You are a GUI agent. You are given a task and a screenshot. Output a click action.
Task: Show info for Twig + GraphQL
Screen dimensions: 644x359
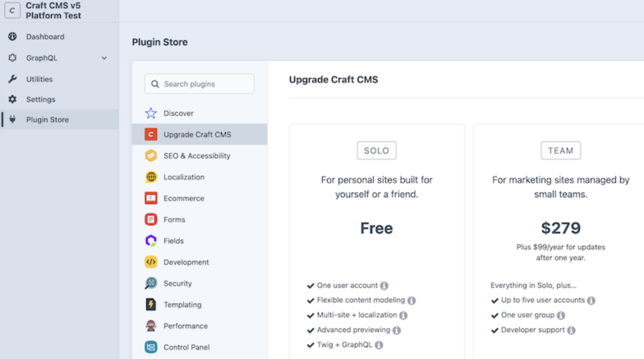[379, 345]
